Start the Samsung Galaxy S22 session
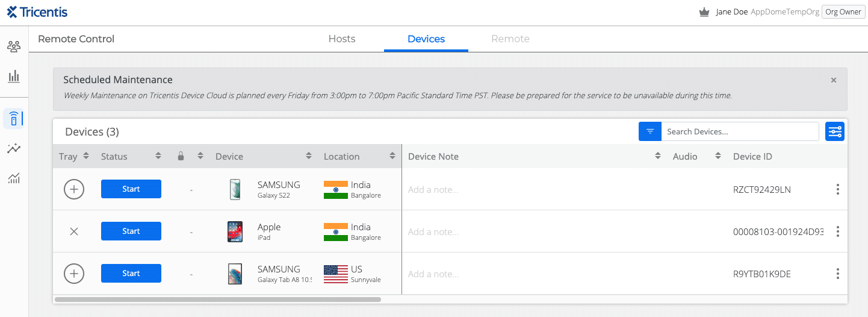Image resolution: width=868 pixels, height=317 pixels. tap(131, 189)
